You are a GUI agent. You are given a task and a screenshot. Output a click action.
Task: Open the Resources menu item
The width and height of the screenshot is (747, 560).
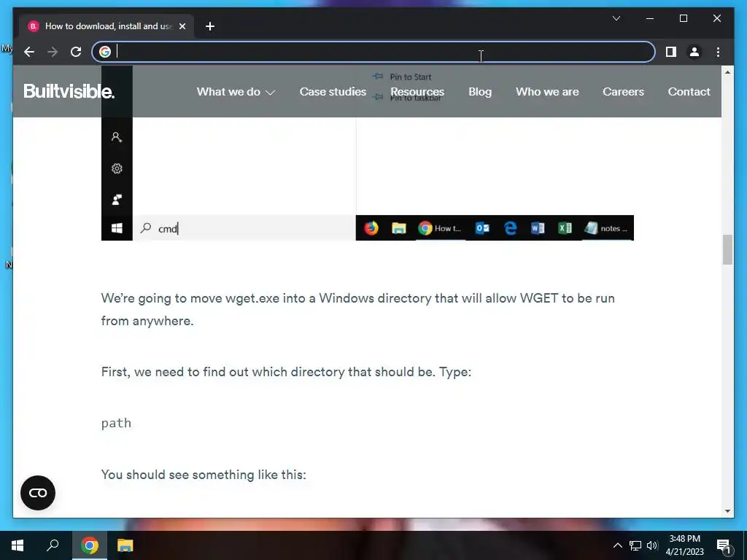point(417,92)
